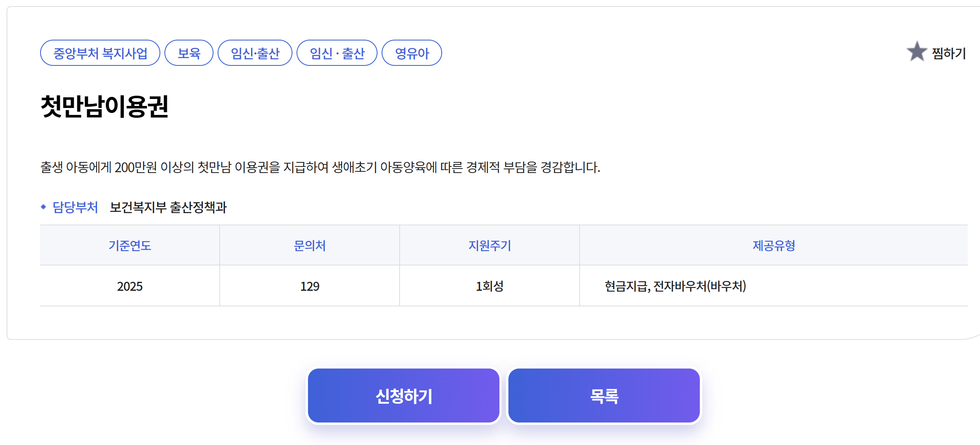980x445 pixels.
Task: Click the 2025 reference year cell
Action: [129, 286]
